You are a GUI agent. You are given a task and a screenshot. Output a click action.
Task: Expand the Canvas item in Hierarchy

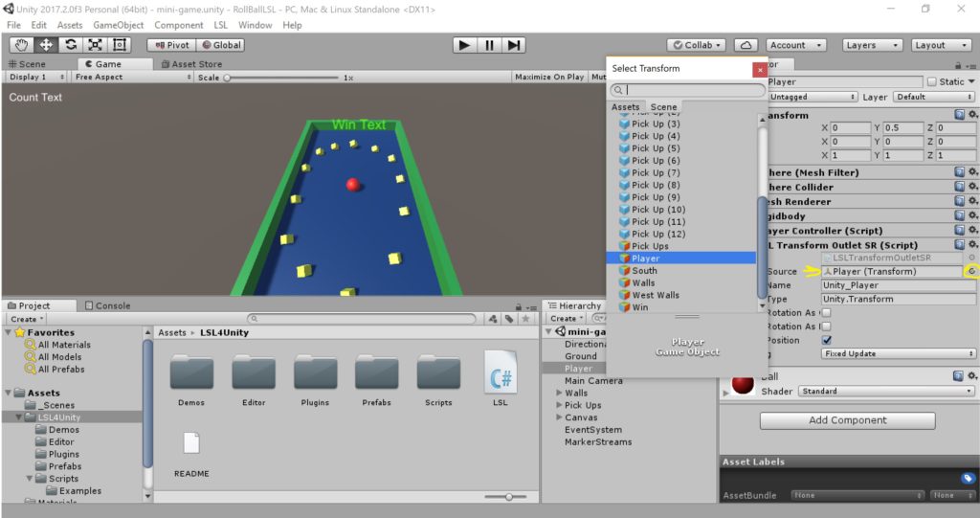pyautogui.click(x=559, y=417)
